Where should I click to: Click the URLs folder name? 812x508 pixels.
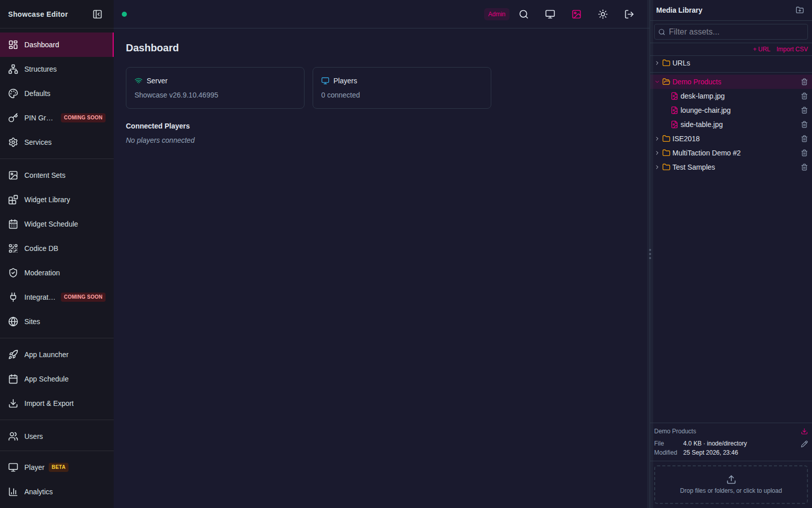pos(681,63)
